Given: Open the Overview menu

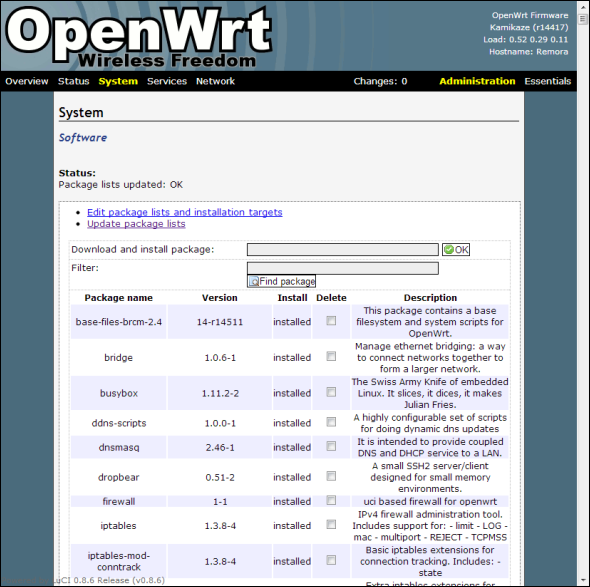Looking at the screenshot, I should click(x=27, y=81).
